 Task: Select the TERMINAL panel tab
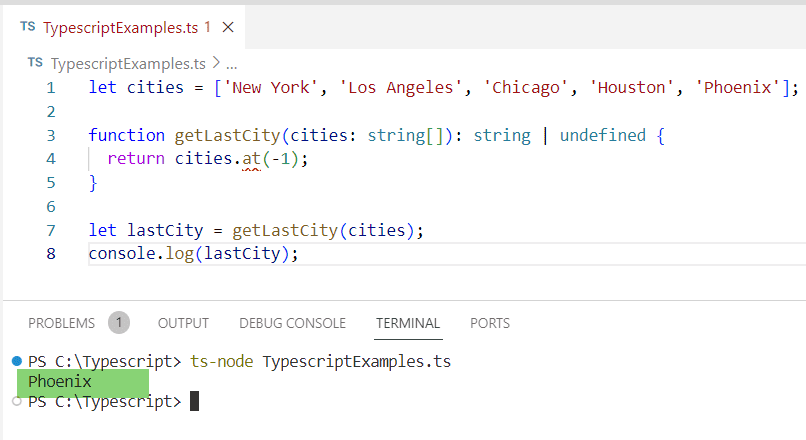coord(408,323)
